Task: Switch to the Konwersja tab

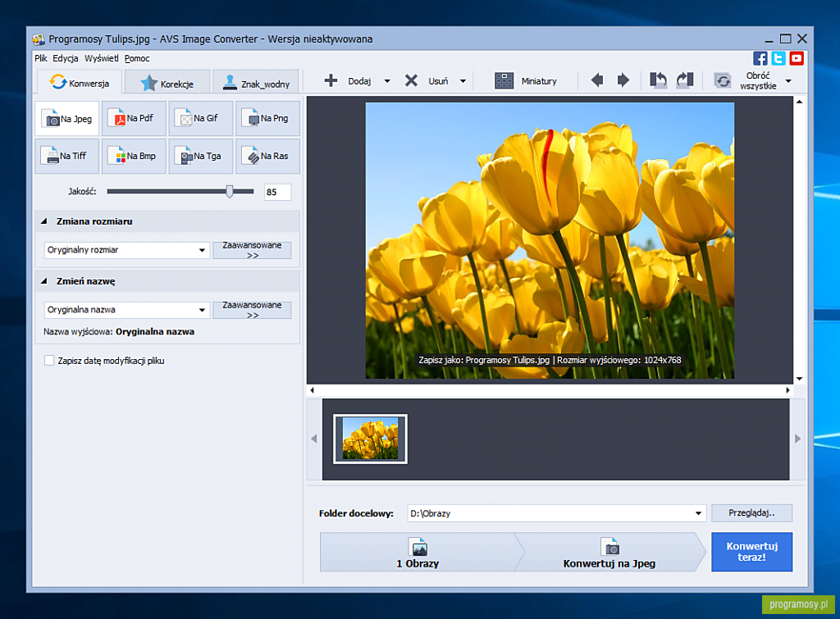Action: coord(80,82)
